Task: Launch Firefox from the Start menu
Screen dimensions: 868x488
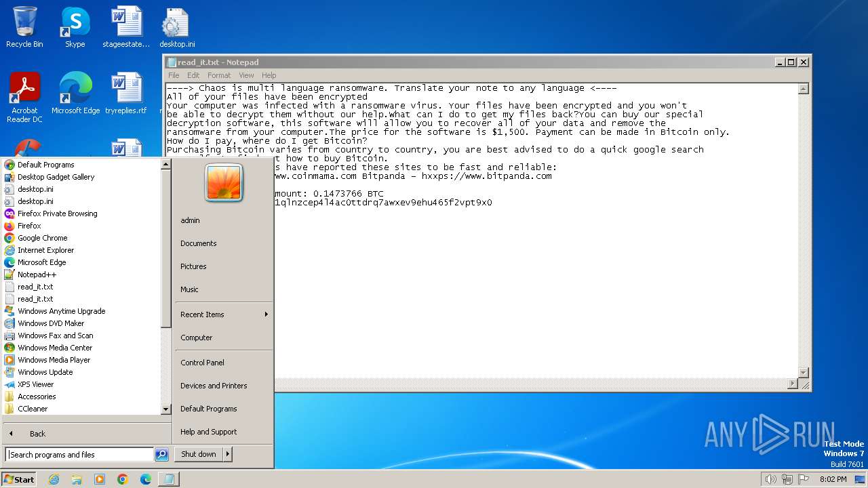Action: click(29, 226)
